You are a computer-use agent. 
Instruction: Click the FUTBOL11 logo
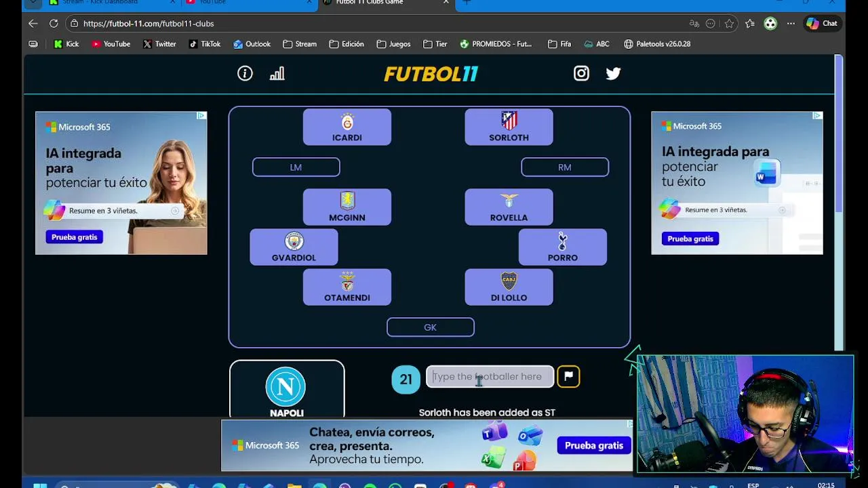(431, 74)
